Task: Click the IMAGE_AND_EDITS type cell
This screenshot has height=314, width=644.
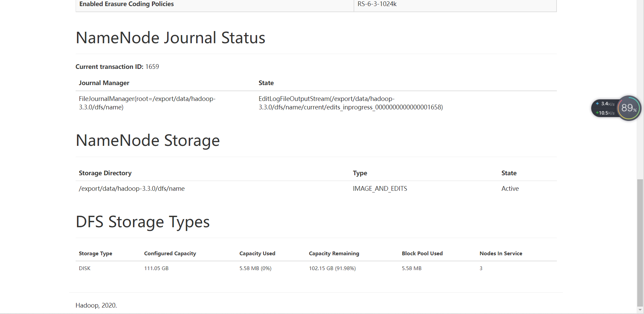Action: click(380, 189)
